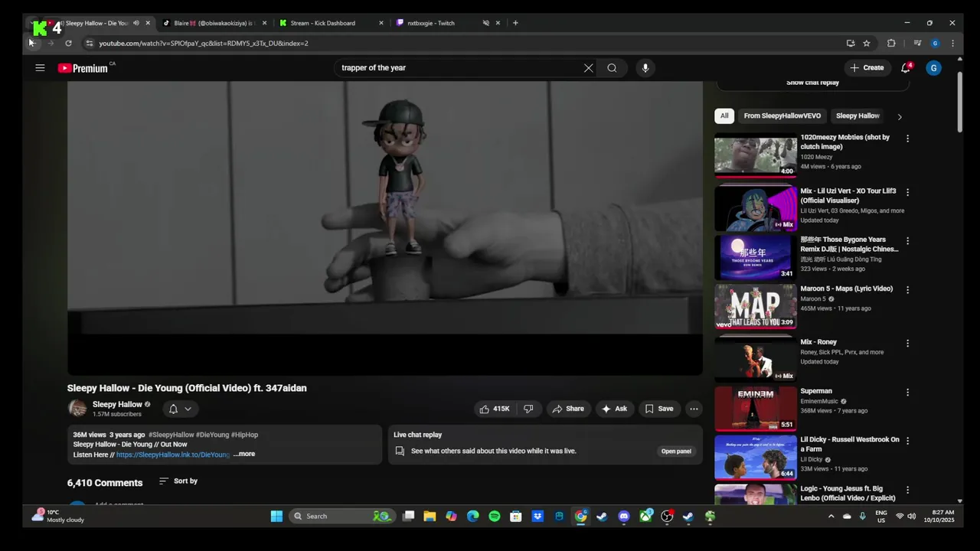The width and height of the screenshot is (980, 551).
Task: Open options for XO Tour Llif3 mix
Action: 907,192
